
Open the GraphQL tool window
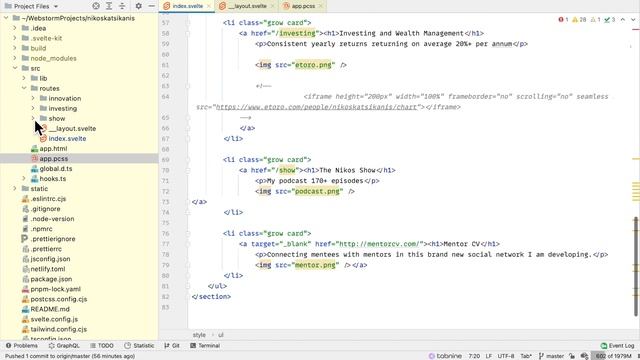(x=64, y=345)
